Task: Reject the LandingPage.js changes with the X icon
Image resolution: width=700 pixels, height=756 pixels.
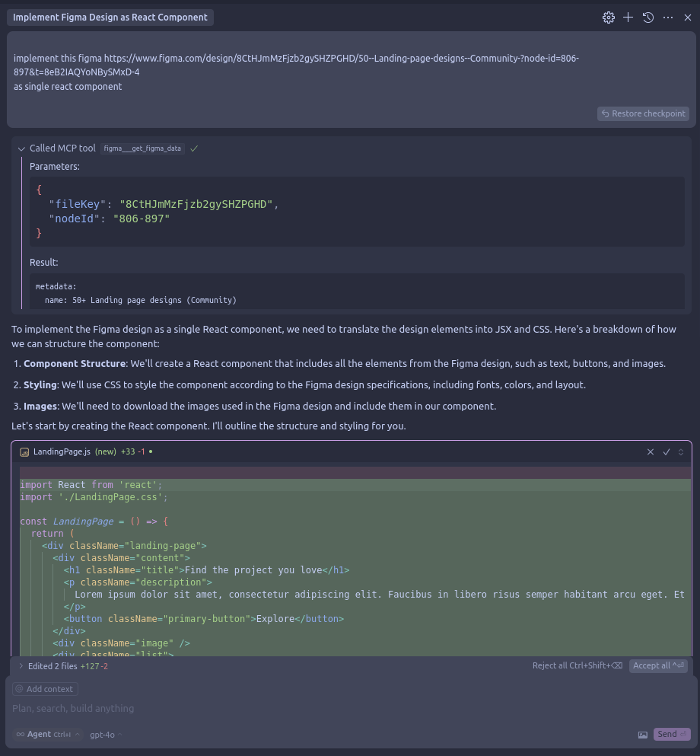Action: pos(651,451)
